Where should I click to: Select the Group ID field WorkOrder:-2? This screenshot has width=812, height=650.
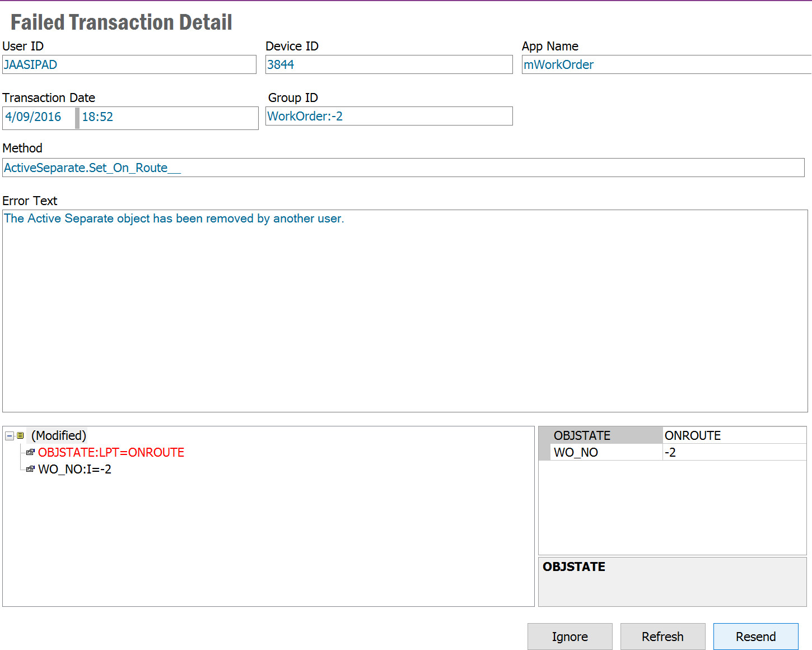click(389, 117)
